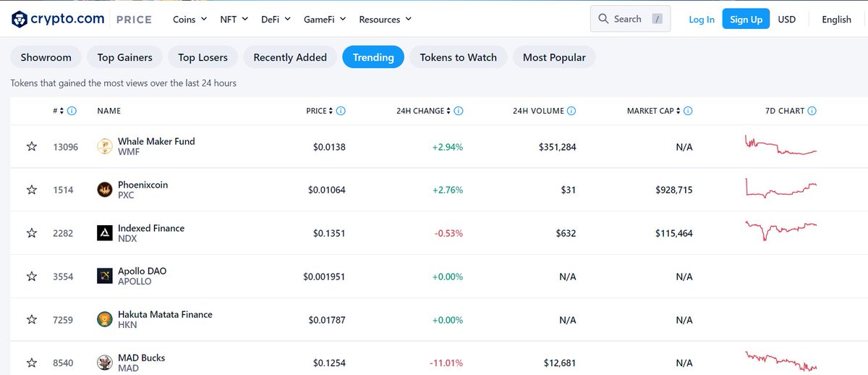Click MAD Bucks change -11.01%
This screenshot has width=868, height=375.
[x=446, y=363]
